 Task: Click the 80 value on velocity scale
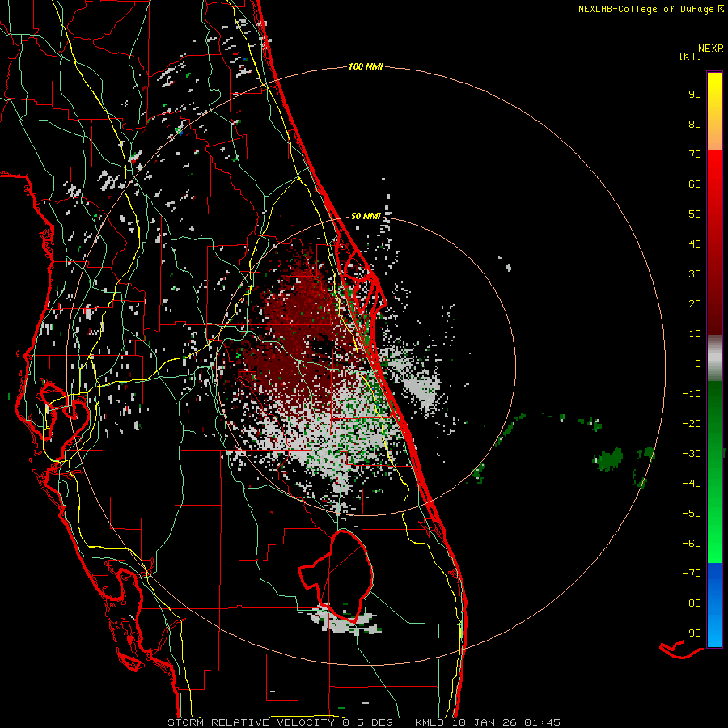point(695,125)
